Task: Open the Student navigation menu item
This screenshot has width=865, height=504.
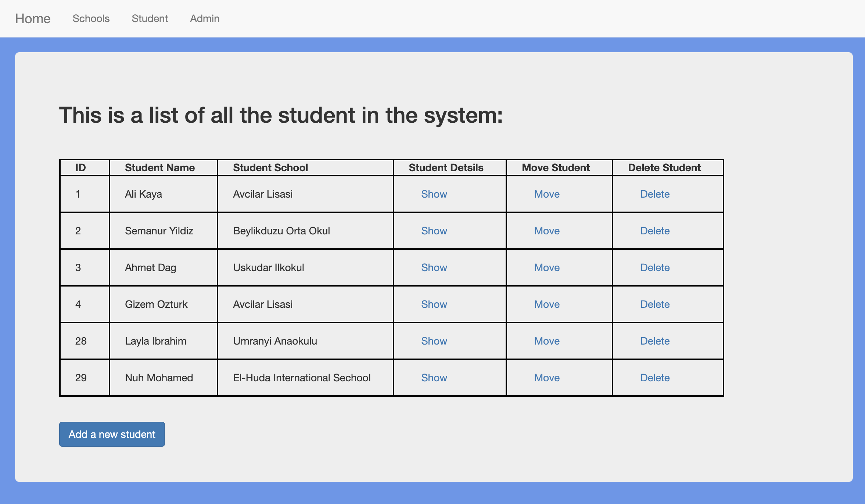Action: pos(150,18)
